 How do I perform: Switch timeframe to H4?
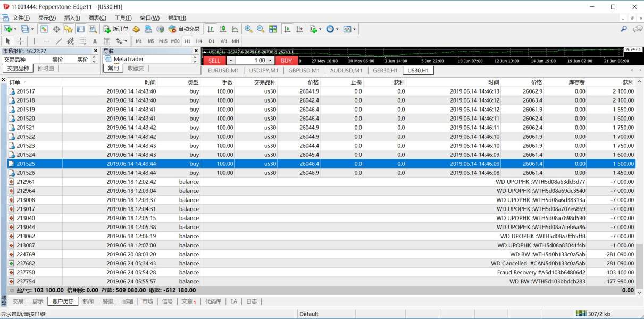click(199, 41)
